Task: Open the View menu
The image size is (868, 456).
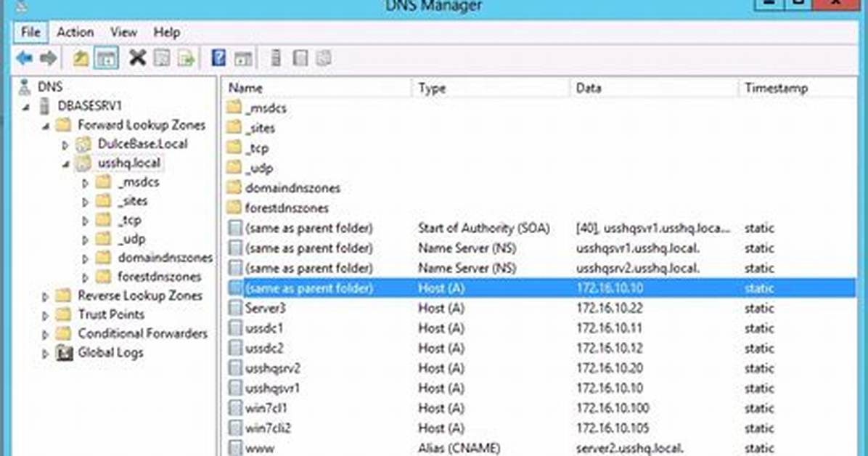Action: pyautogui.click(x=123, y=32)
